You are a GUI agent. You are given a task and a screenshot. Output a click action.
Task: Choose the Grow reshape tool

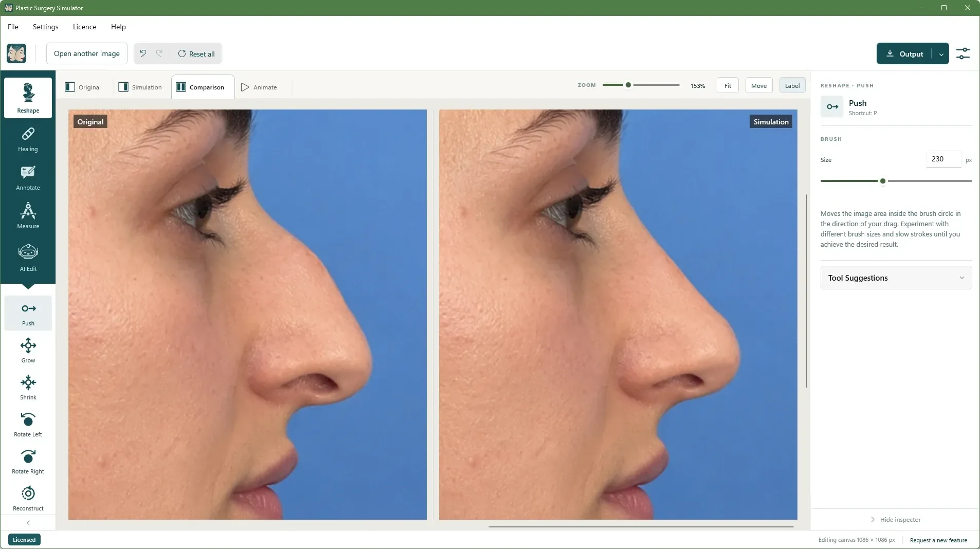28,351
